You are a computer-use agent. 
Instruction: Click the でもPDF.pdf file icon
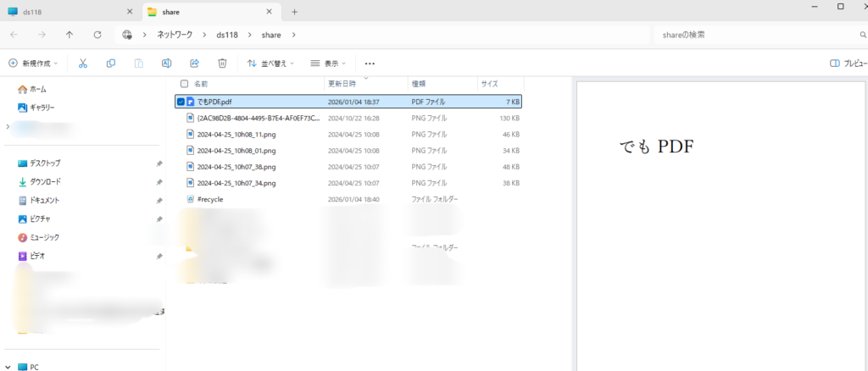(x=190, y=102)
